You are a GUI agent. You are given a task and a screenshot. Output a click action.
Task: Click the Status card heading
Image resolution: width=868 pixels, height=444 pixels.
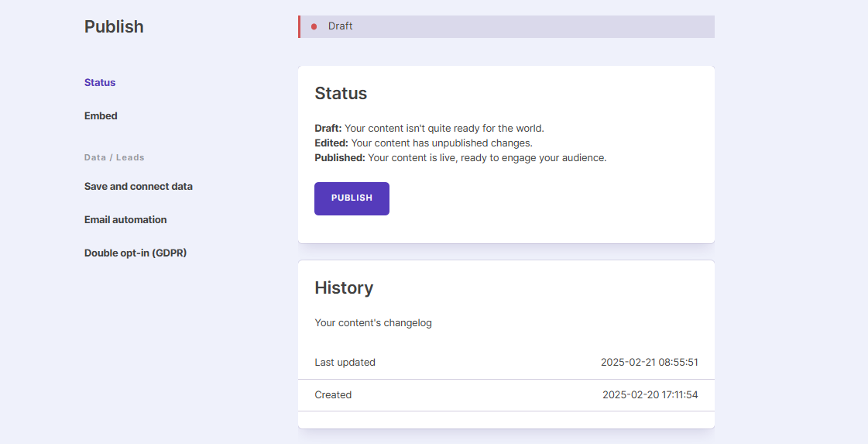click(341, 94)
